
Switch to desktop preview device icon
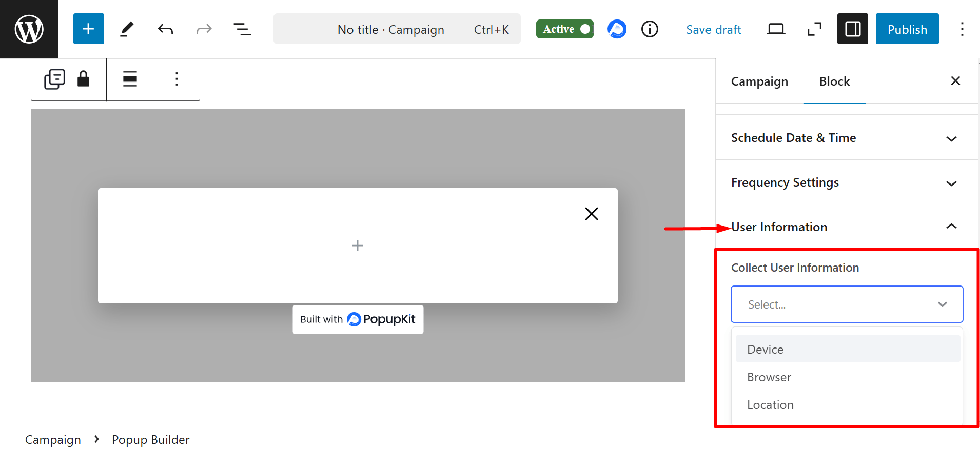(x=775, y=29)
